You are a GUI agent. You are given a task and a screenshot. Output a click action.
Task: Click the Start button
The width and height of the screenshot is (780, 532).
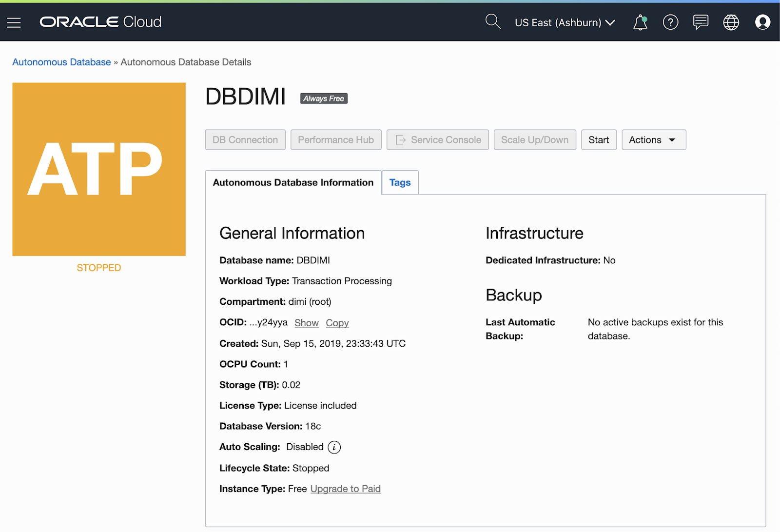[x=599, y=140]
